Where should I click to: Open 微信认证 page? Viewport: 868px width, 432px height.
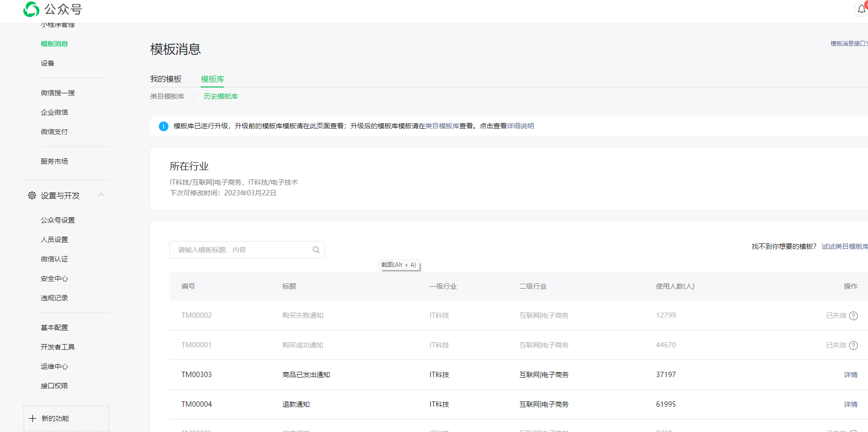tap(54, 259)
